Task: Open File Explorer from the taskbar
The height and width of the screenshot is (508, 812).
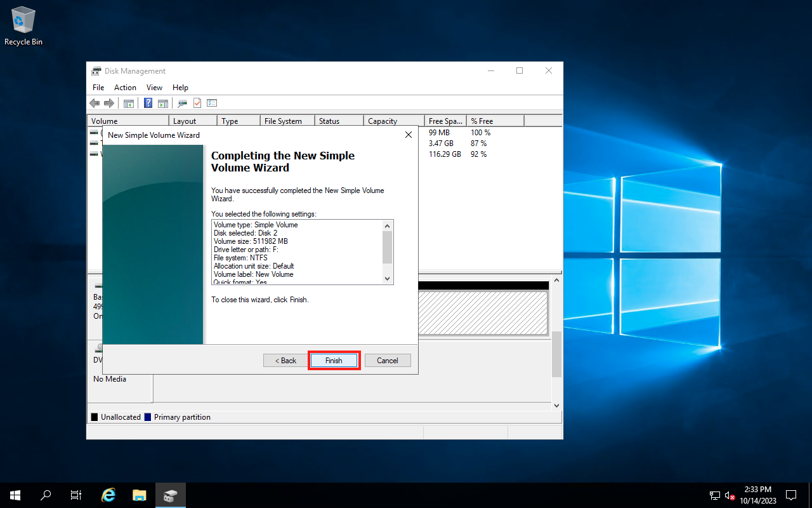Action: [x=140, y=495]
